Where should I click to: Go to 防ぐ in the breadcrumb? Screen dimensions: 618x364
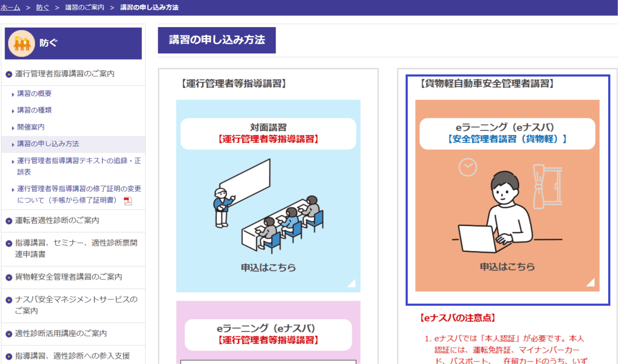[x=43, y=7]
